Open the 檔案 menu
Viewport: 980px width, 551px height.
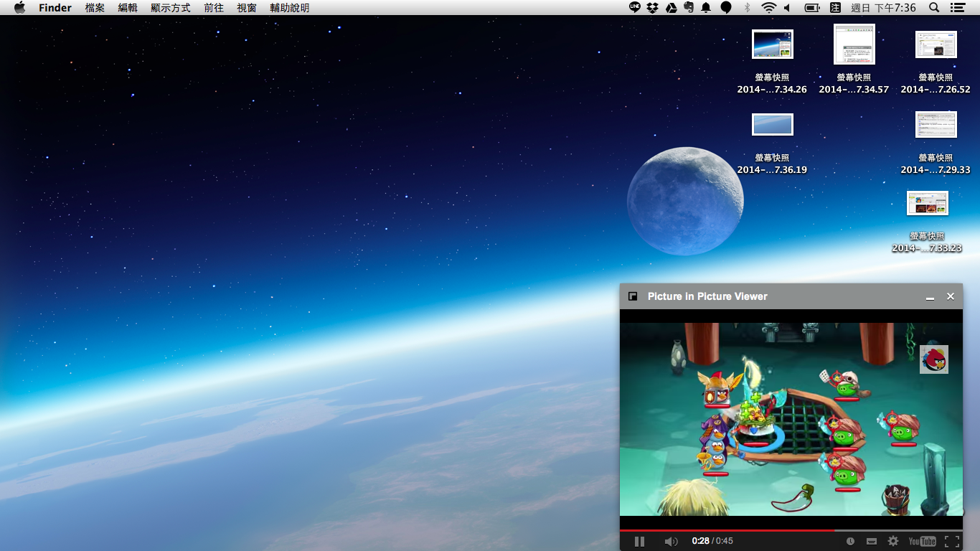click(95, 7)
